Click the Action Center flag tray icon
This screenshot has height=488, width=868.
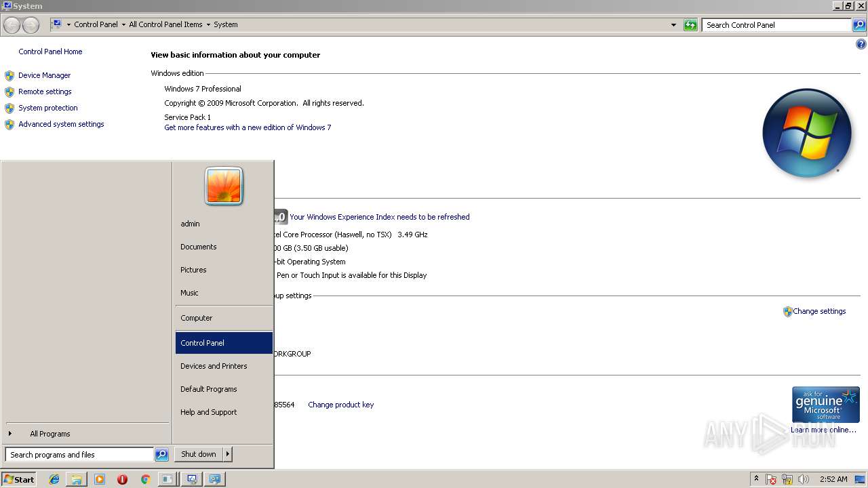771,479
